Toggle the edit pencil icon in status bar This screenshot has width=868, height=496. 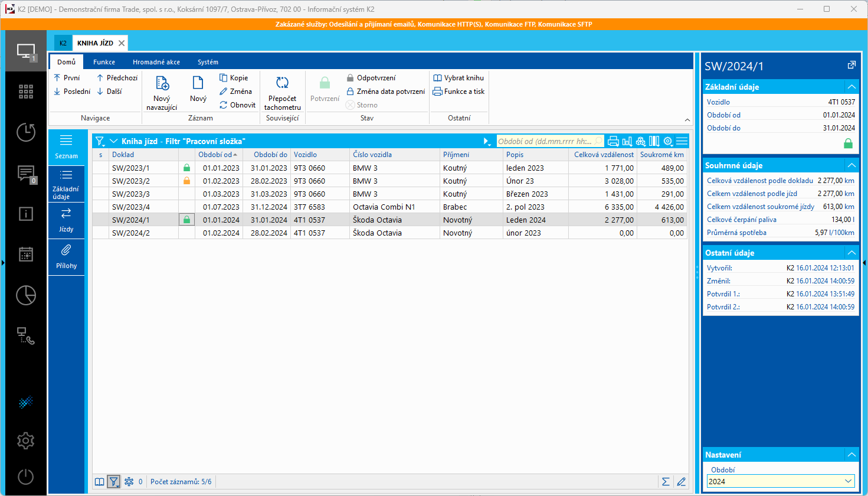click(x=681, y=482)
